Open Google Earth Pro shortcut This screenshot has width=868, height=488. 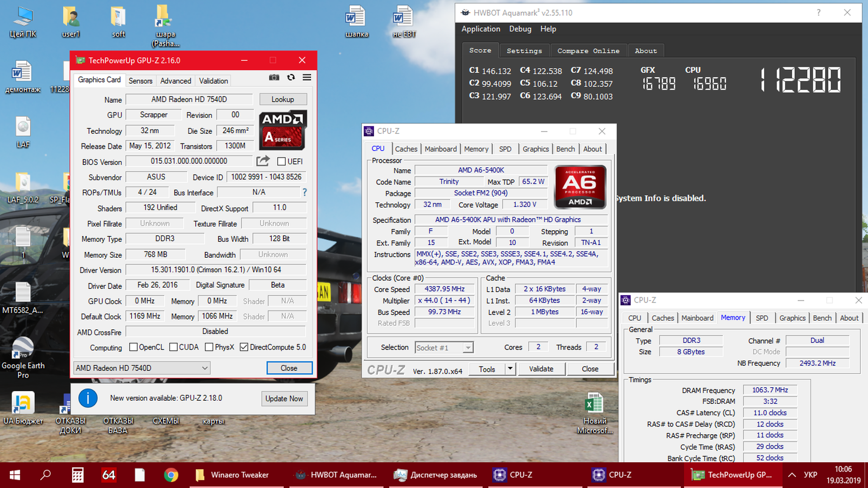tap(23, 357)
